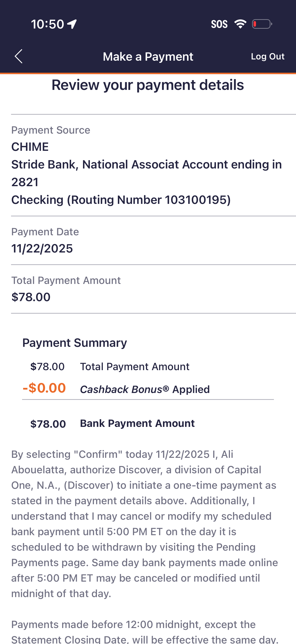
Task: Select the Payment Date value 11/22/2025
Action: (x=42, y=249)
